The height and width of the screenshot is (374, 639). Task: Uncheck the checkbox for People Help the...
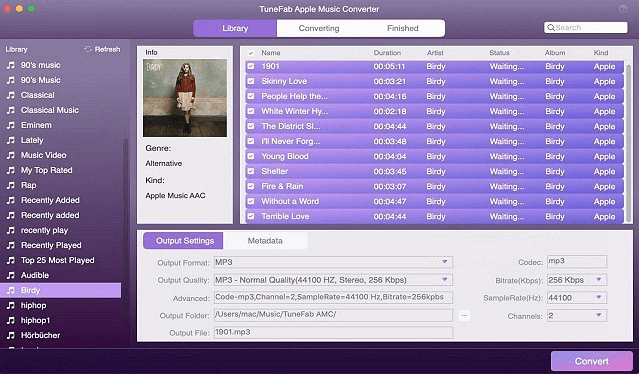click(251, 96)
